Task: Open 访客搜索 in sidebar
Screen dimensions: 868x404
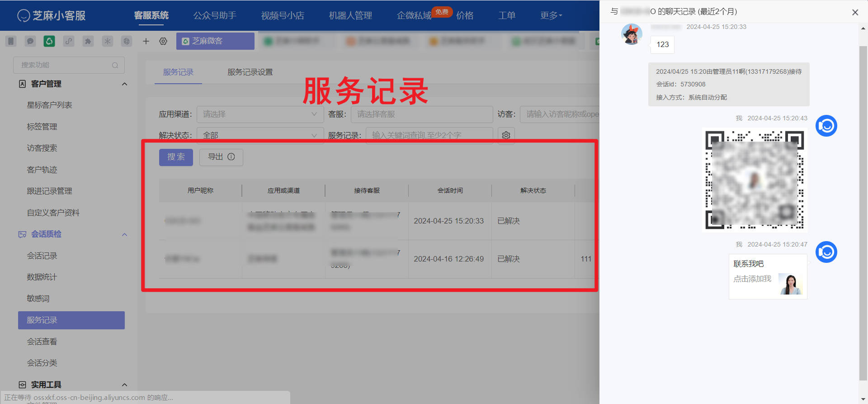Action: (42, 148)
